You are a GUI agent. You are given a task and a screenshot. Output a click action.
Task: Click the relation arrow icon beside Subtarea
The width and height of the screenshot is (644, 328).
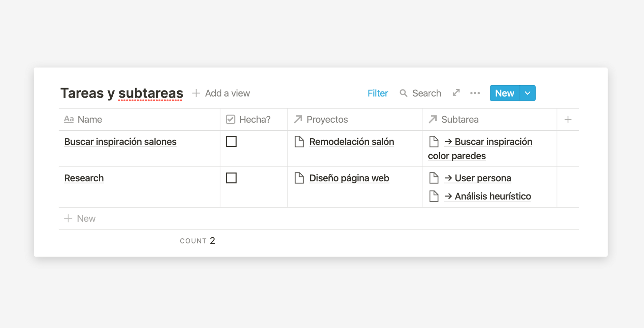432,119
